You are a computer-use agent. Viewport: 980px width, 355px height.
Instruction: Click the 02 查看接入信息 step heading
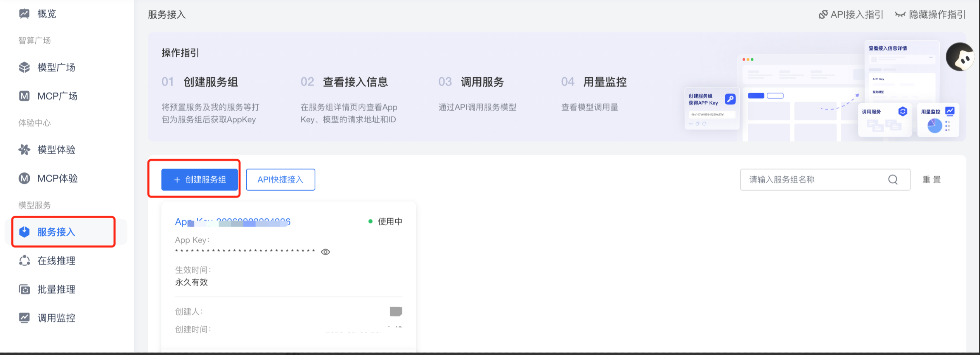point(344,82)
